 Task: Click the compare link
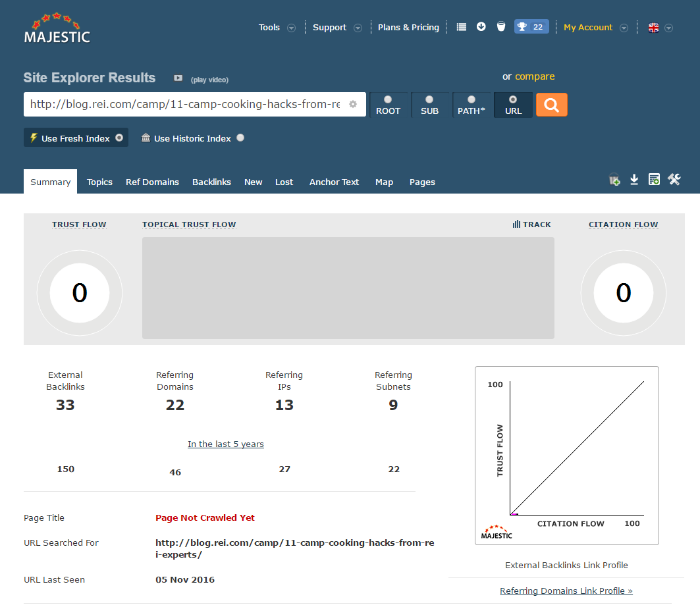coord(535,76)
